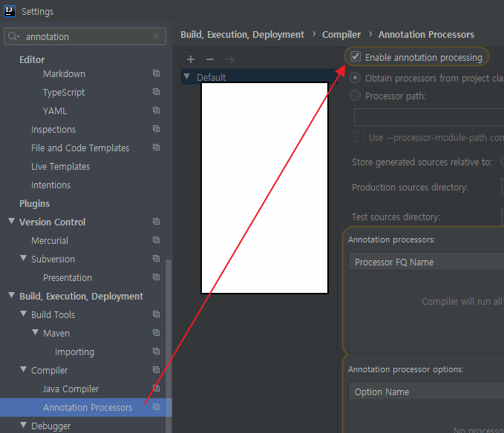Click project-level icon beside Subversion

[156, 259]
